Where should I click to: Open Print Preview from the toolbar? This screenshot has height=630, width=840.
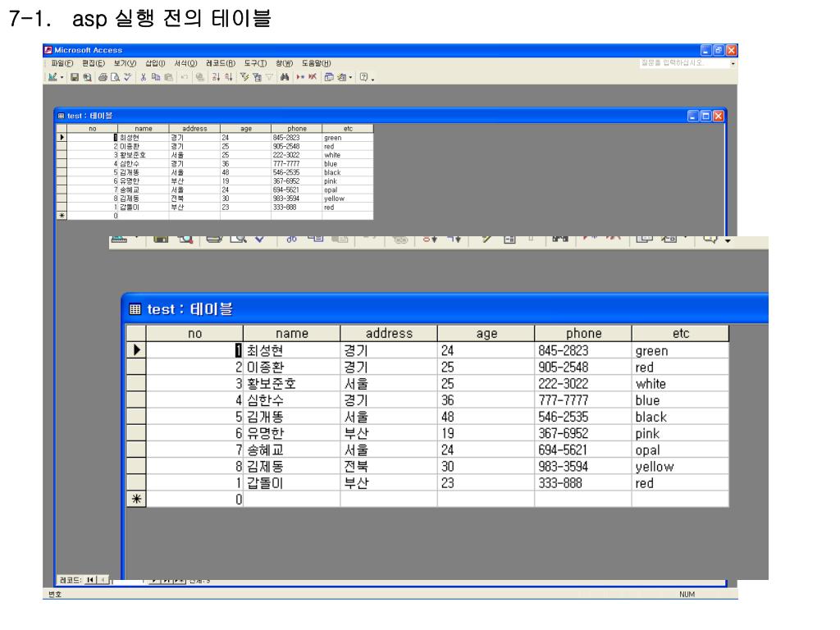coord(115,77)
